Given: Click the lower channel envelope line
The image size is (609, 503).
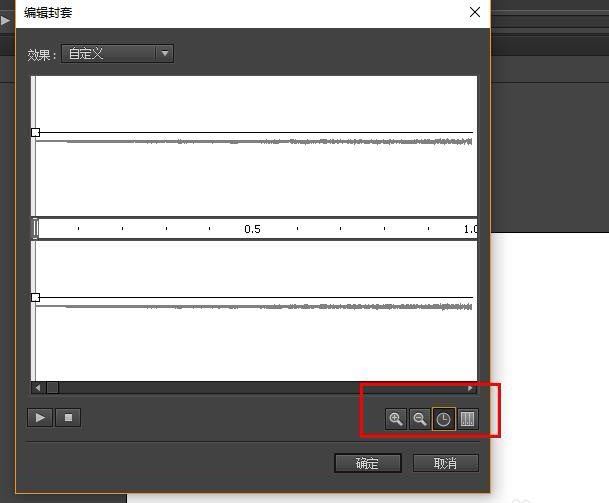Looking at the screenshot, I should tap(256, 298).
